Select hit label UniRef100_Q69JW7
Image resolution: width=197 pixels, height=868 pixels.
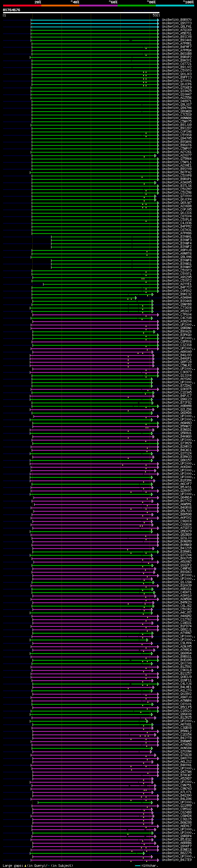pos(177,203)
